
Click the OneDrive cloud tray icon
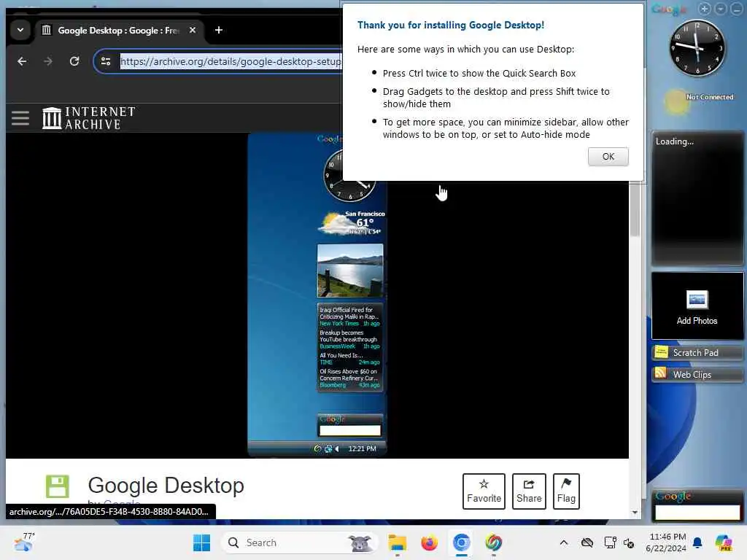click(587, 542)
